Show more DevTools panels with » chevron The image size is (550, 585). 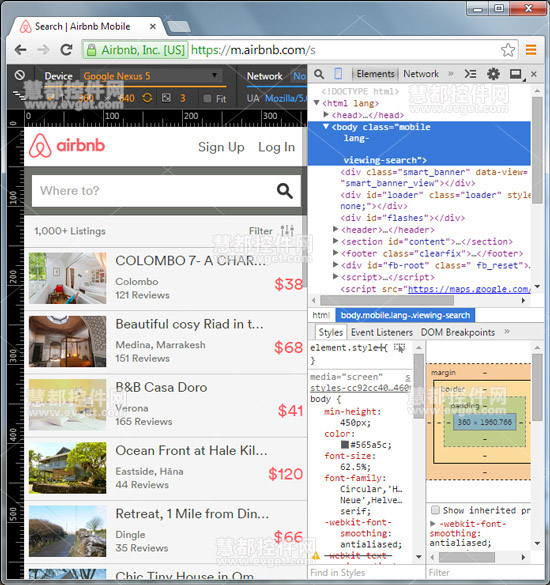451,73
